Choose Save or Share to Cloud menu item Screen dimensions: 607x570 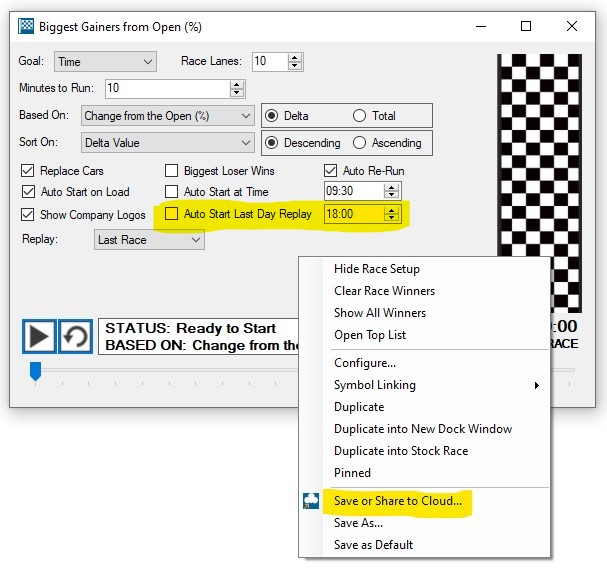pos(398,501)
